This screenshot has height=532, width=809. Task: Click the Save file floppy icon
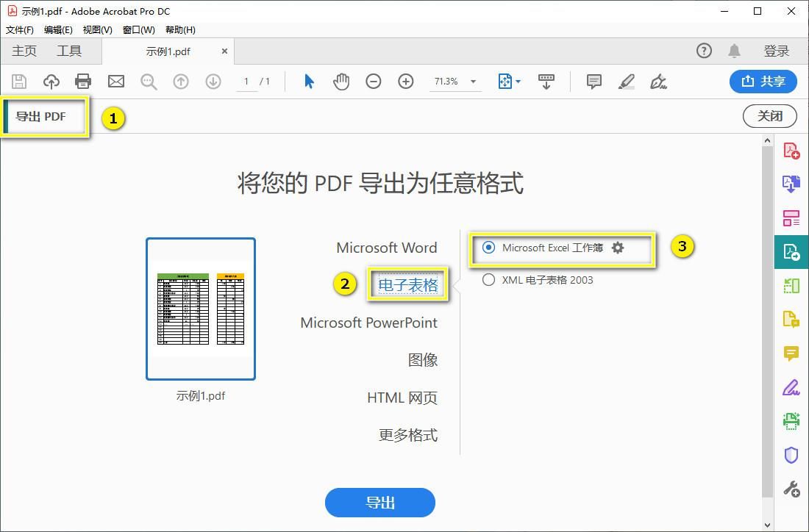click(x=19, y=82)
